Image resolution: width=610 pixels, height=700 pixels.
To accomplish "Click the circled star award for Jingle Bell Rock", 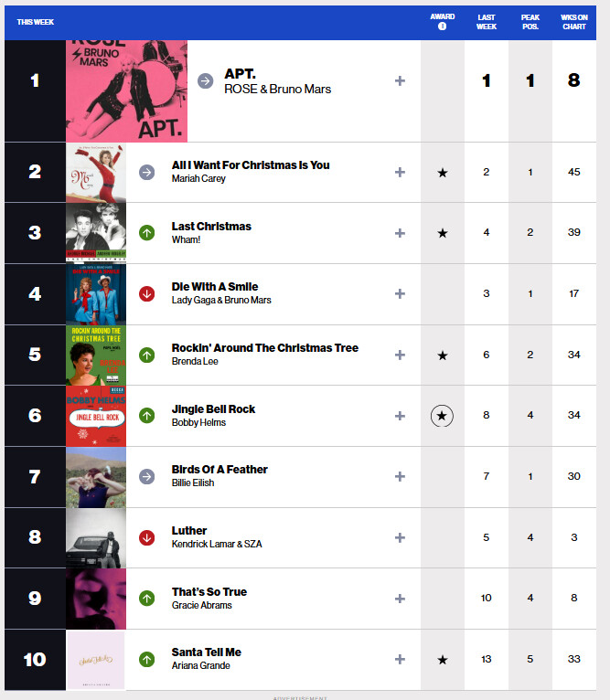I will click(442, 416).
